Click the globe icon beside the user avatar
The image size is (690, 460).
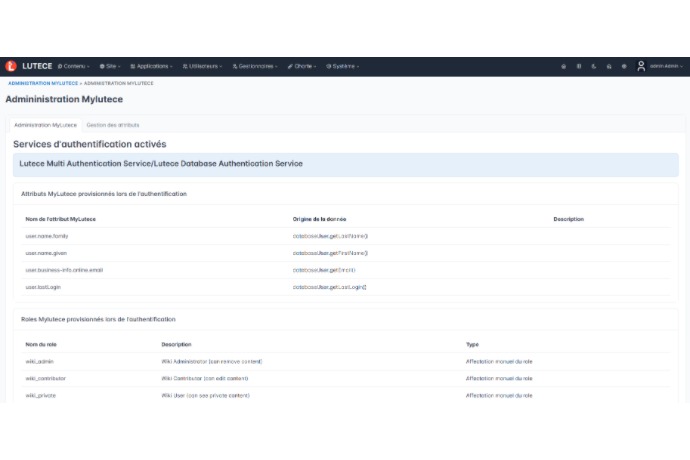[624, 66]
